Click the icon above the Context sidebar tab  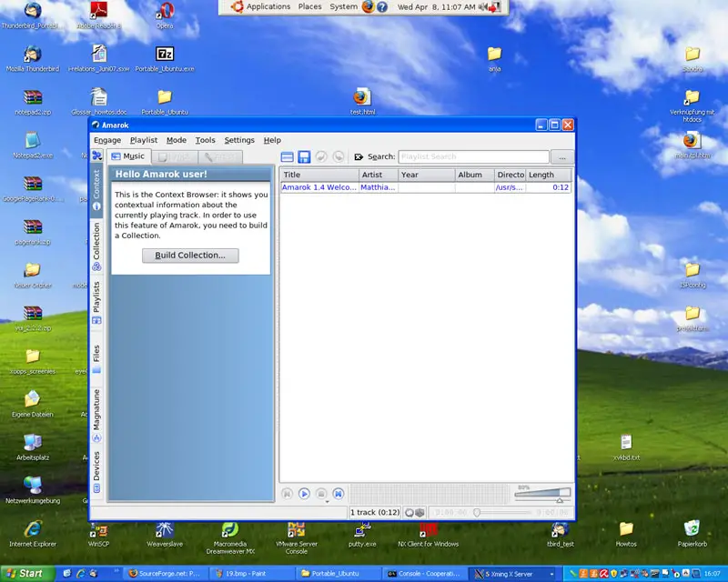pos(96,156)
